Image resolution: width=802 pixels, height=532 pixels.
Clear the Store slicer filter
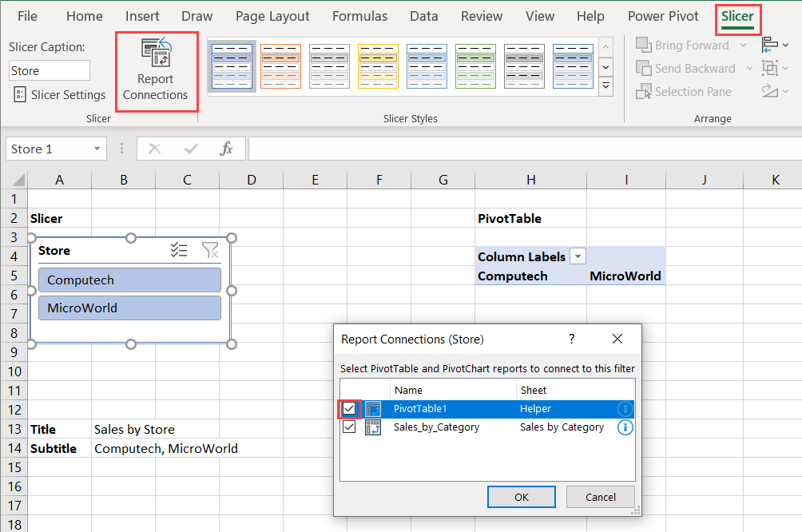click(210, 250)
